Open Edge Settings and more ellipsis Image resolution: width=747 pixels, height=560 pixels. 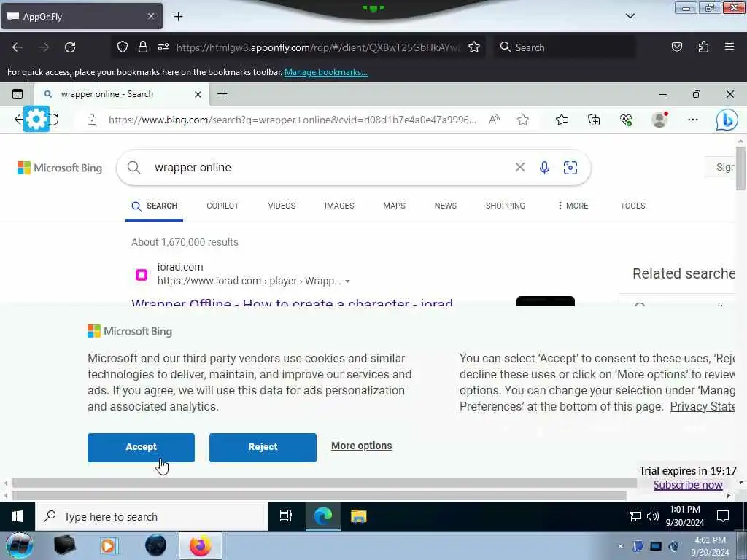693,120
